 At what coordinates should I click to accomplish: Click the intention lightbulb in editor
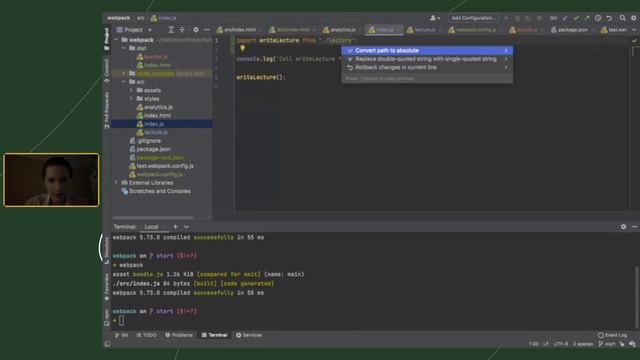click(242, 49)
